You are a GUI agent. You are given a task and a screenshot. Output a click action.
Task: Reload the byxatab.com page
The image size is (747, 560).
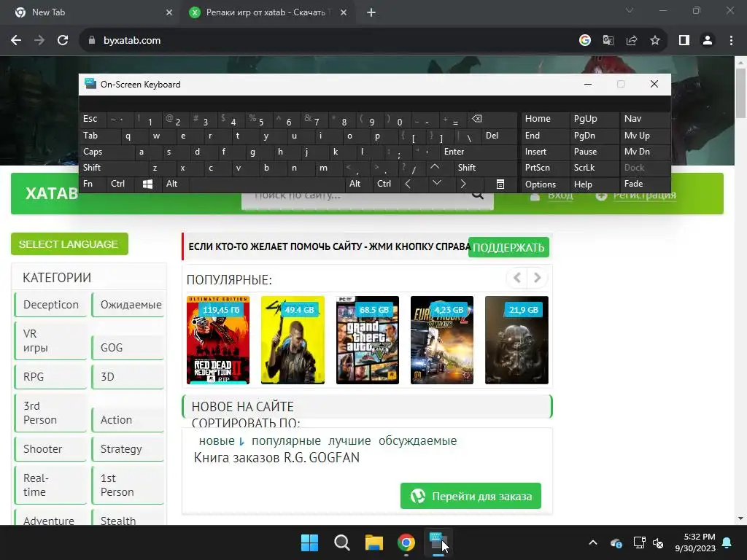click(x=63, y=41)
